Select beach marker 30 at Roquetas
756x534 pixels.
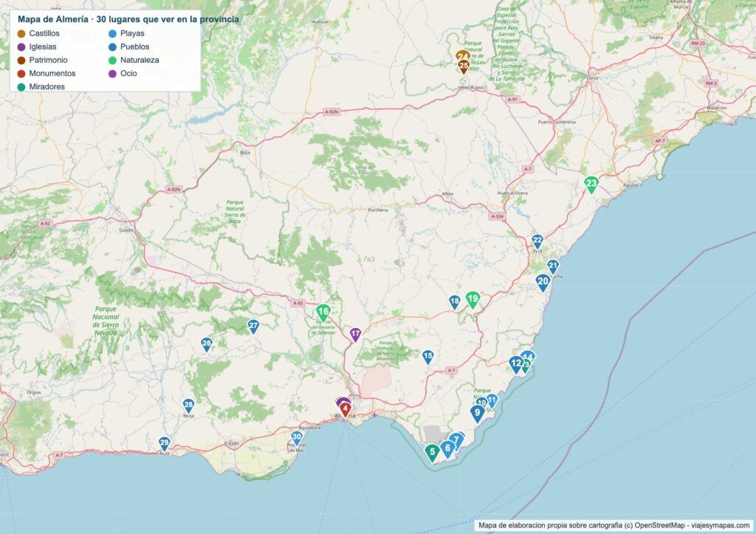(297, 438)
